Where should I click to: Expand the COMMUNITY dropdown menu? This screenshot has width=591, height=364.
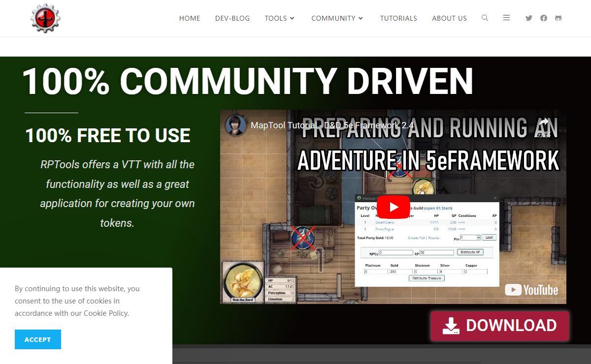pos(337,18)
